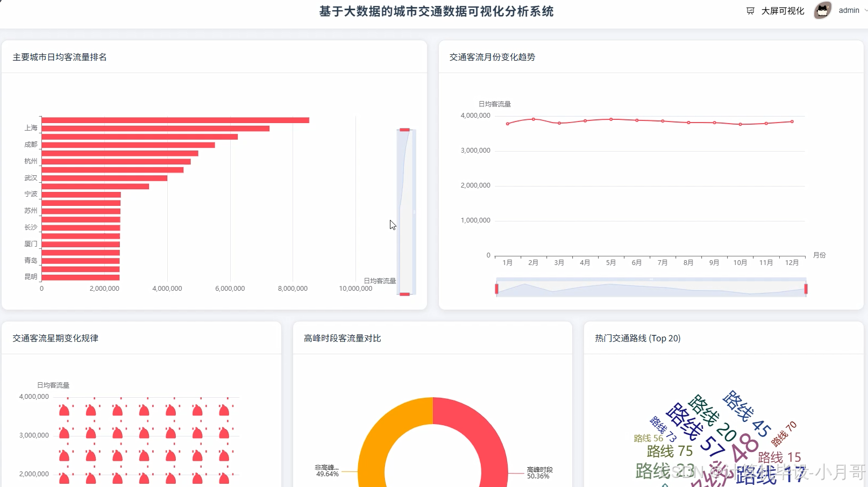Click 路线 23 in word cloud
Screen dimensions: 868x487
click(665, 471)
